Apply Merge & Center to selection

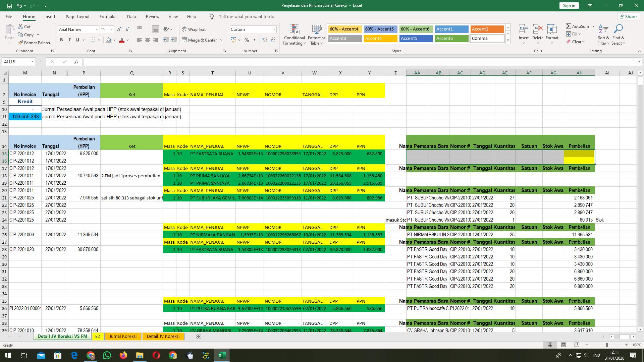(x=200, y=40)
